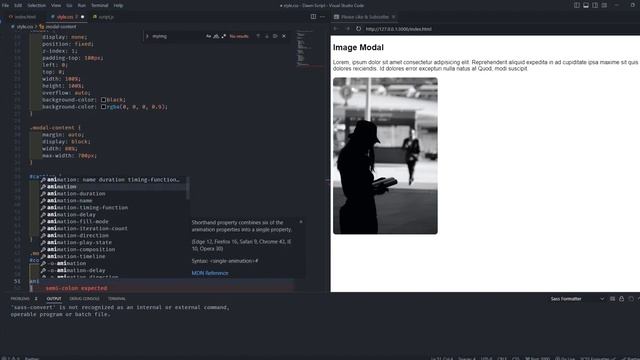Choose 'animation-direction' from the suggestion list
Screen dimensions: 640x360
click(113, 235)
